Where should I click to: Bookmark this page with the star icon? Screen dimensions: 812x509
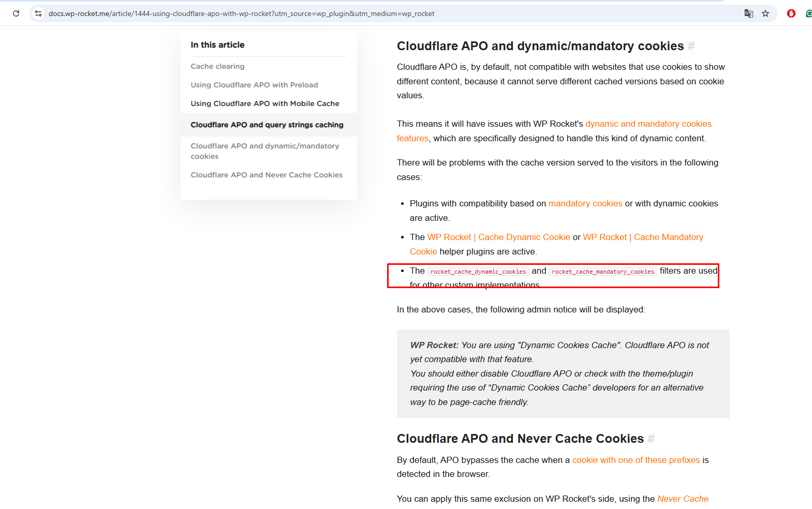[765, 13]
